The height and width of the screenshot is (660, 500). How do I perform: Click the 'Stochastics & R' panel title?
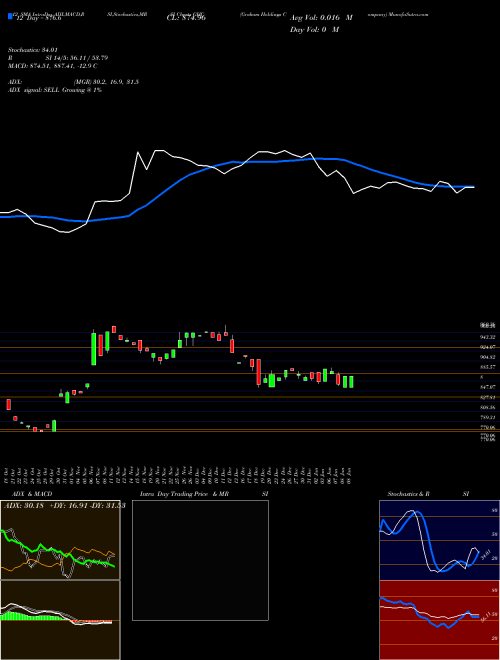coord(409,494)
